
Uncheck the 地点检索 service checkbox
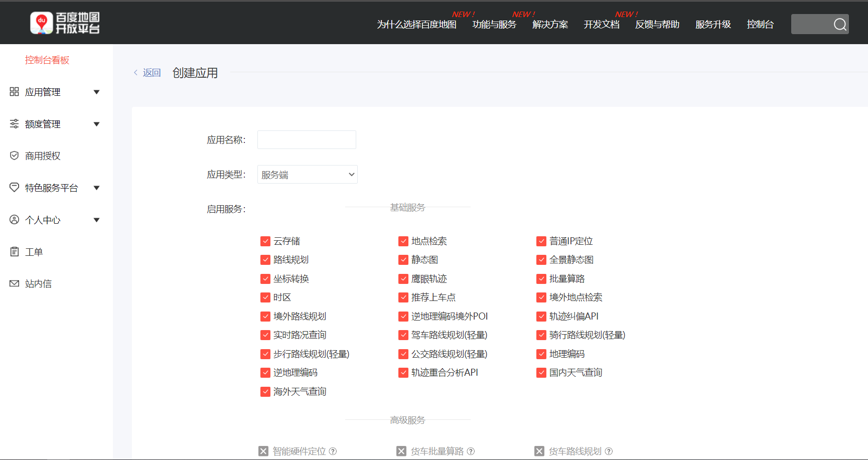[403, 241]
